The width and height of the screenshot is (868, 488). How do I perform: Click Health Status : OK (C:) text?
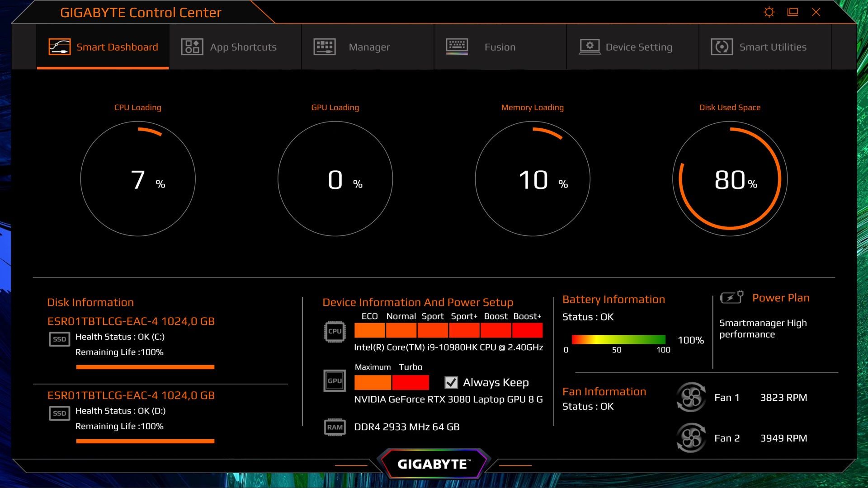(120, 337)
